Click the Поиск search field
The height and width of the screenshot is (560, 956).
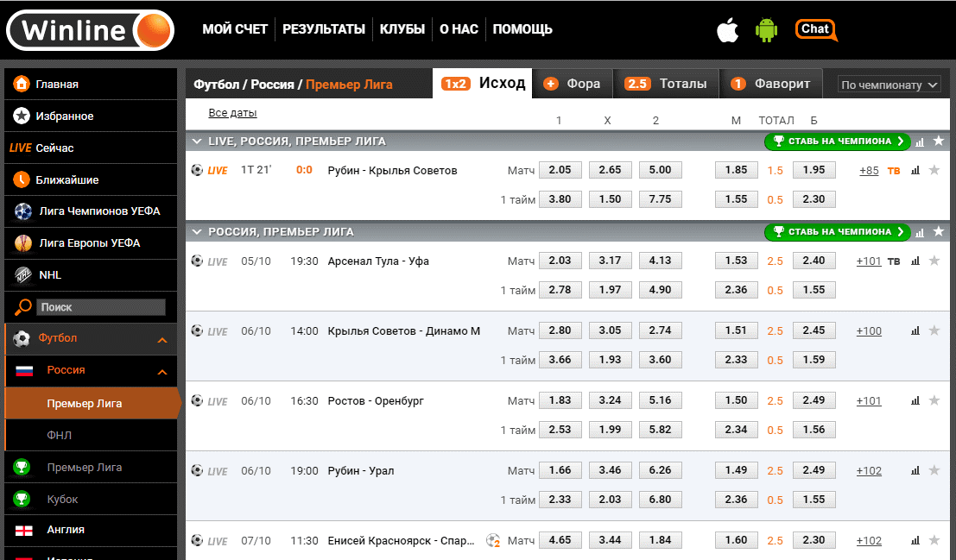(100, 307)
